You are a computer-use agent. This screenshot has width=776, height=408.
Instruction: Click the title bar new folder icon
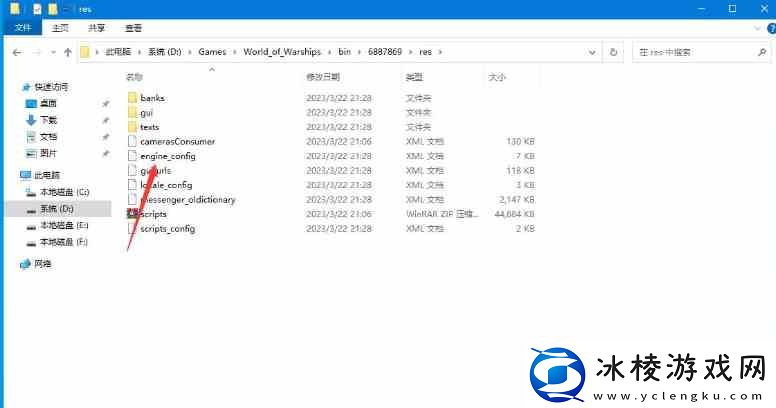(53, 8)
